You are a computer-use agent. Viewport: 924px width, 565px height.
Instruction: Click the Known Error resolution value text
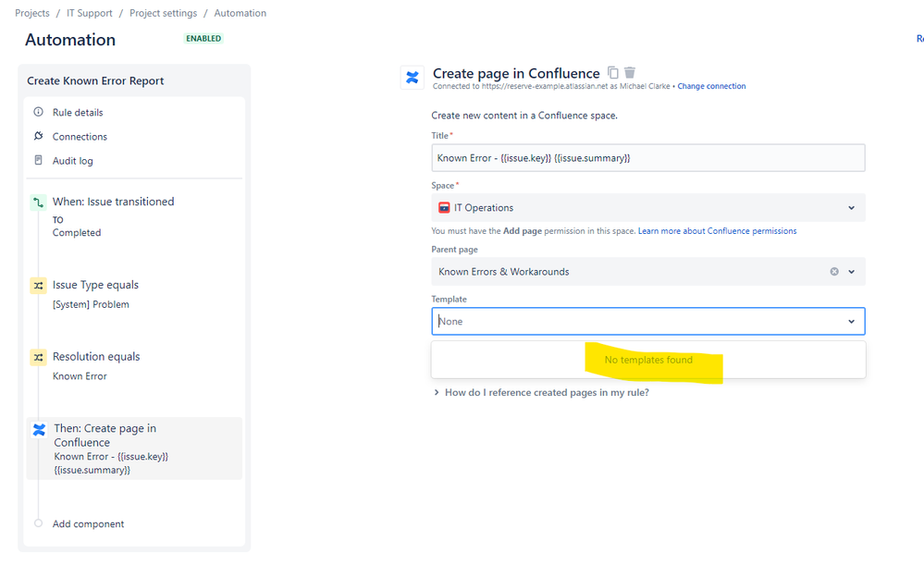[x=80, y=375]
